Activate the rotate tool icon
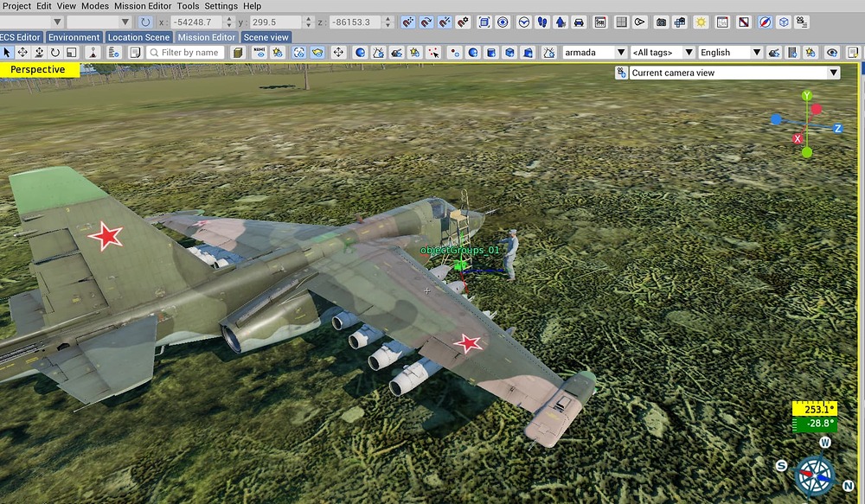 [x=55, y=53]
